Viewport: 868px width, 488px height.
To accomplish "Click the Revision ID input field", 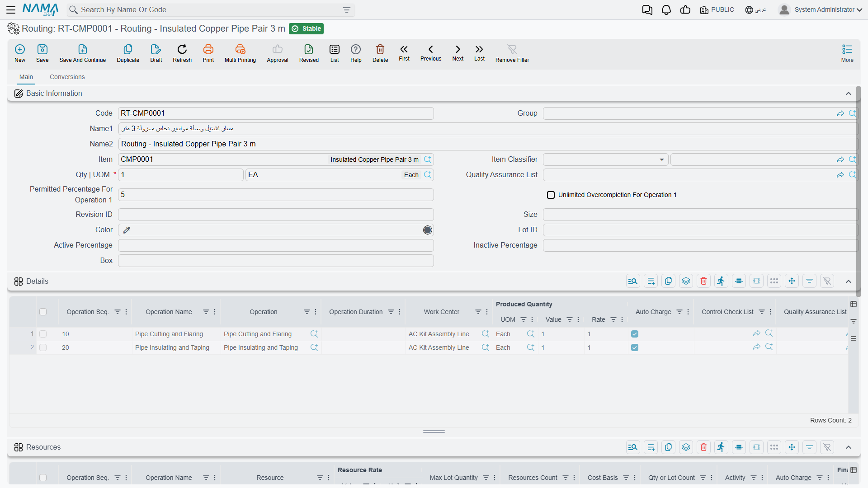I will [276, 215].
